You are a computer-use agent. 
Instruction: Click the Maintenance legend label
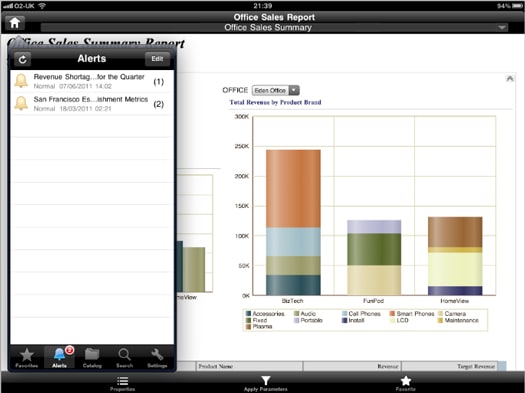pos(461,320)
